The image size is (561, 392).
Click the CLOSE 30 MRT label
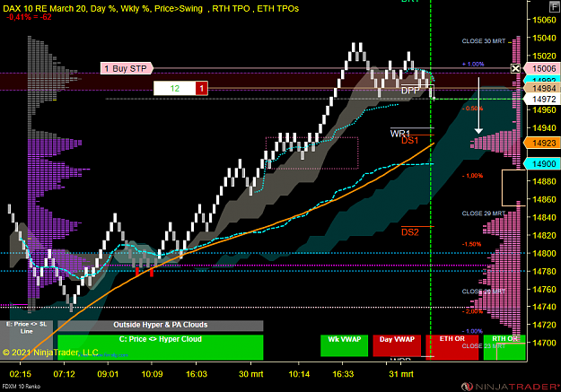(484, 41)
